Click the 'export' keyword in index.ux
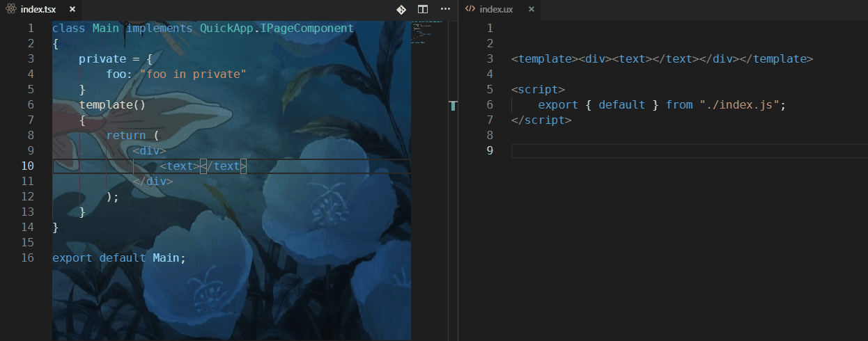This screenshot has height=341, width=868. point(558,104)
